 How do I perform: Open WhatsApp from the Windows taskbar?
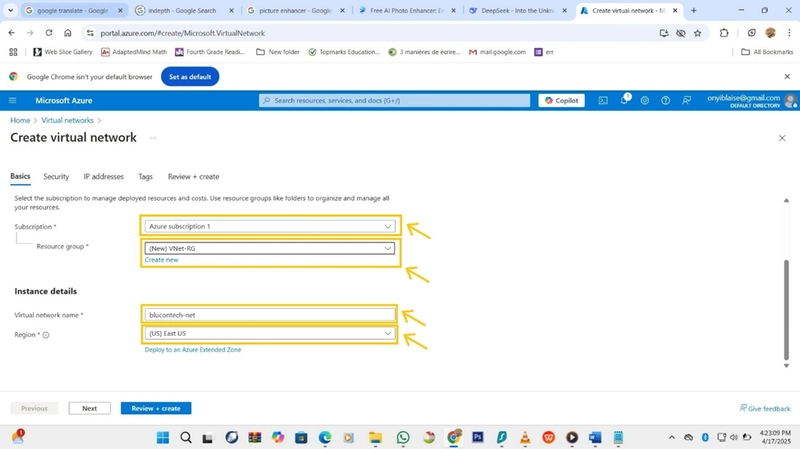point(403,437)
